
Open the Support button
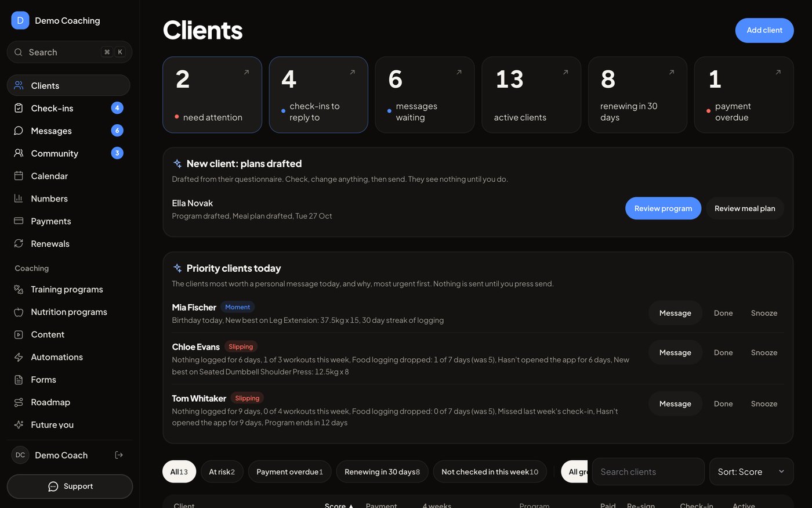pyautogui.click(x=70, y=487)
